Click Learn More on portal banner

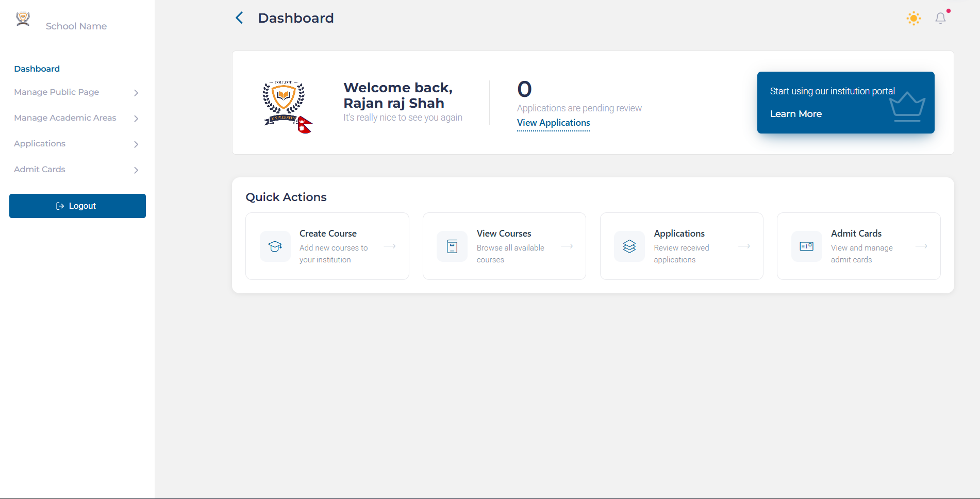click(795, 114)
